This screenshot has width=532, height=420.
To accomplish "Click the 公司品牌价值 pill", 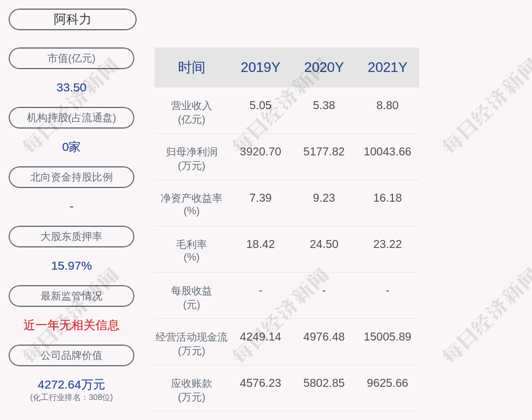I will 72,355.
